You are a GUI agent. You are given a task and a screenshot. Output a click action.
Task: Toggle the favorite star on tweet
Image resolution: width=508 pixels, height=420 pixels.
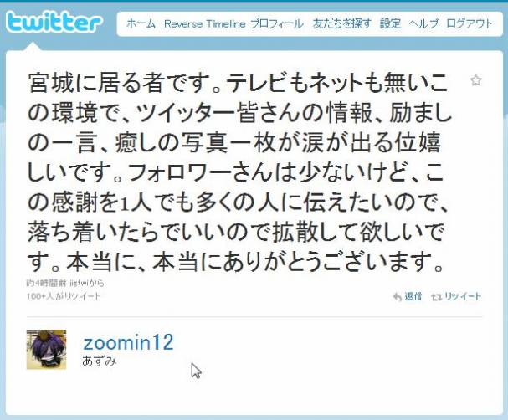click(x=475, y=80)
